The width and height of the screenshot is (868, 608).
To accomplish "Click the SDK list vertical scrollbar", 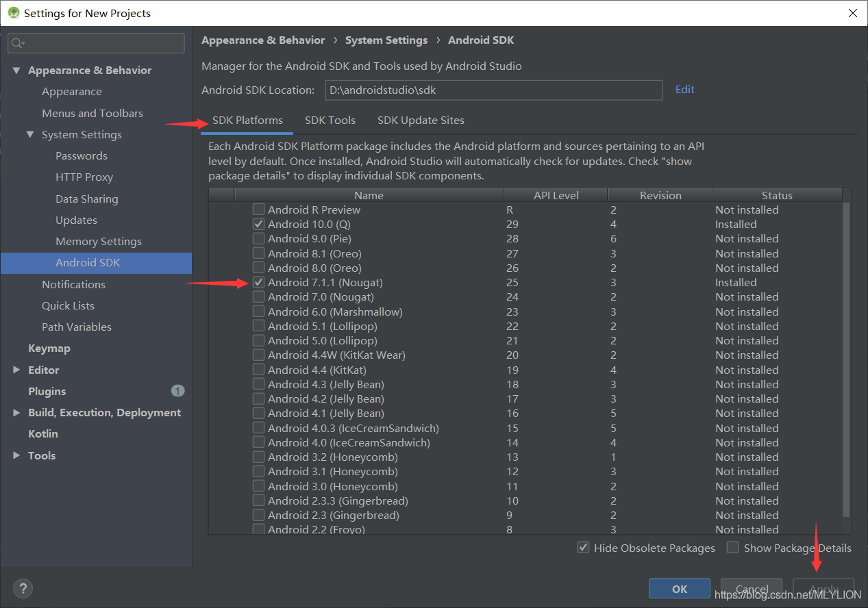I will pos(846,359).
